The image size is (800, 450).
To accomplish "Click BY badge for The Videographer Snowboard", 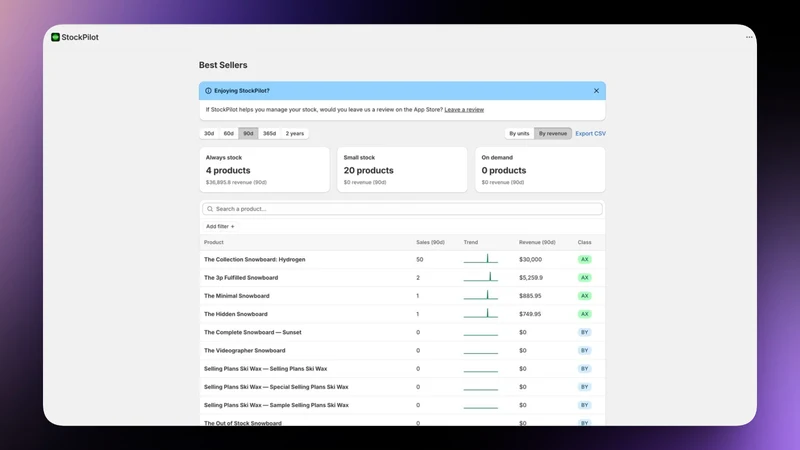I will [585, 351].
